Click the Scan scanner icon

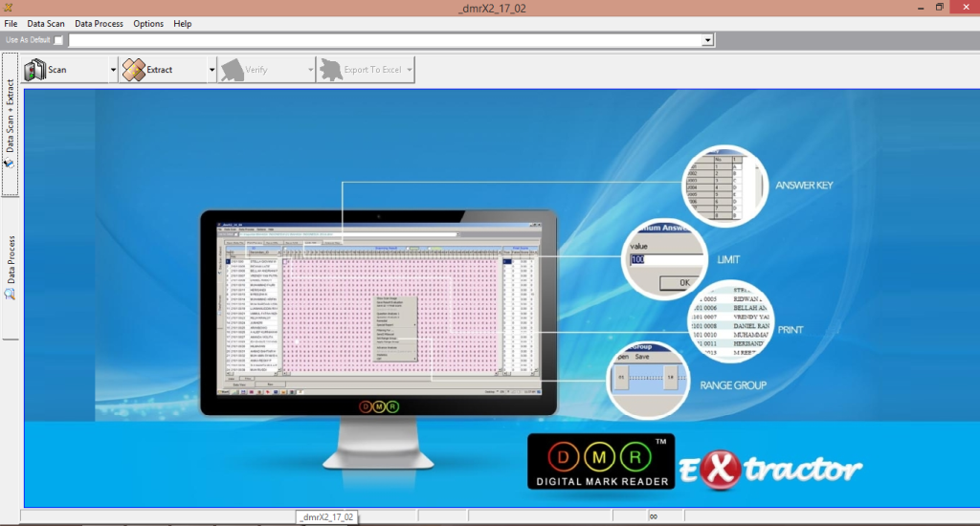pyautogui.click(x=35, y=70)
